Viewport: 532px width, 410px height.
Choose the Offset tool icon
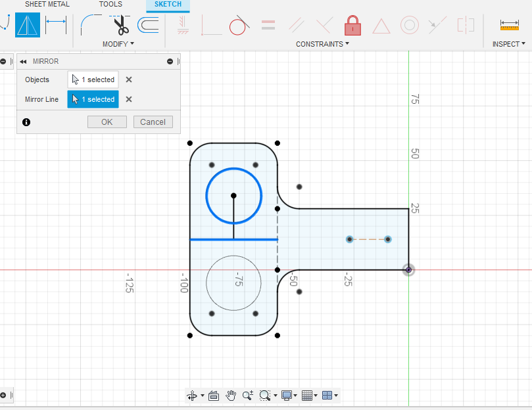pyautogui.click(x=148, y=26)
